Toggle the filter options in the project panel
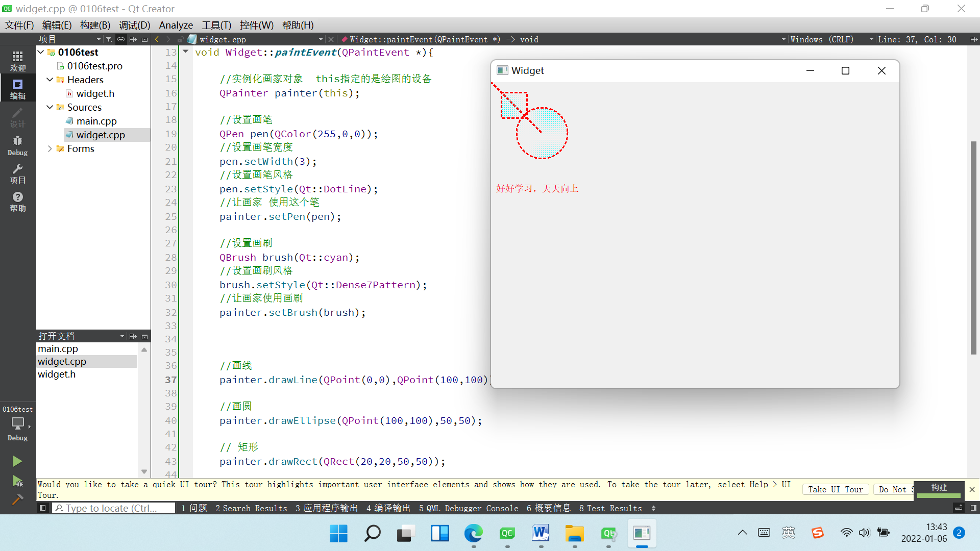The height and width of the screenshot is (551, 980). click(109, 39)
